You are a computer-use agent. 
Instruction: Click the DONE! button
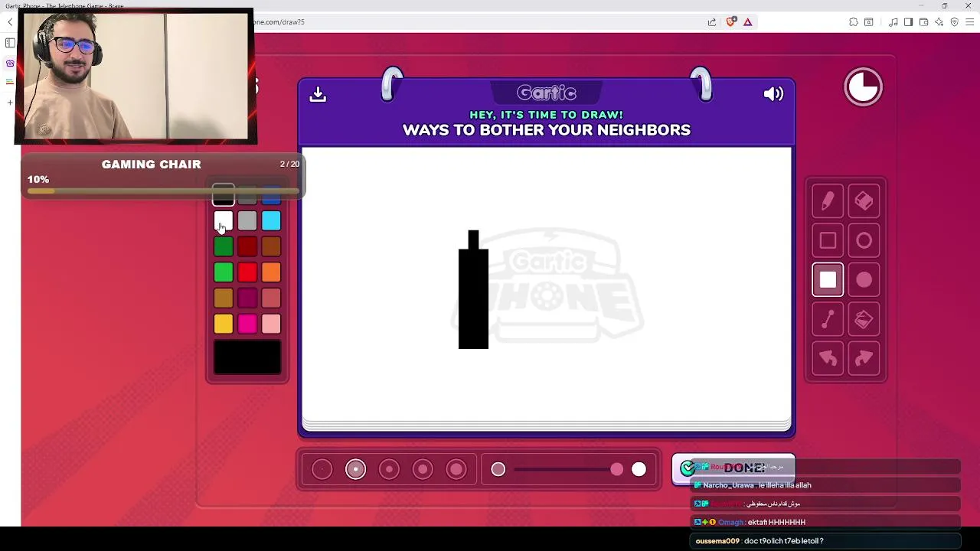(x=733, y=468)
